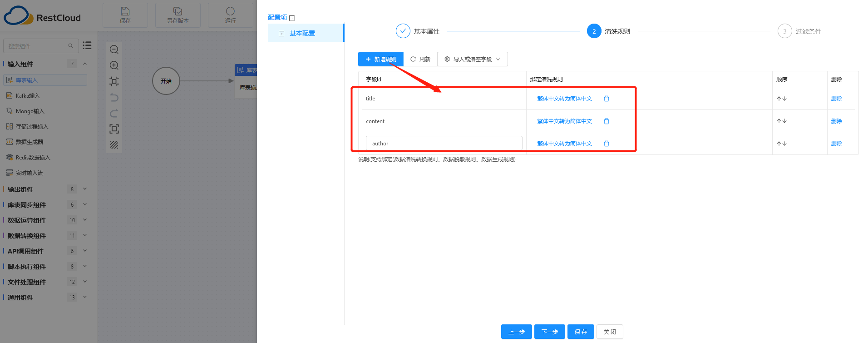Click the Save-as-version toolbar icon
The width and height of the screenshot is (868, 343).
[178, 11]
